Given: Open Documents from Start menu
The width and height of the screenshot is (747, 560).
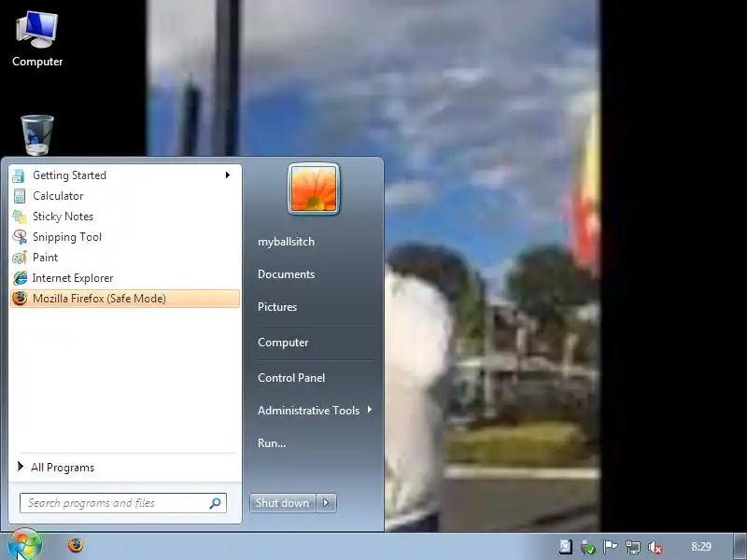Looking at the screenshot, I should click(286, 274).
